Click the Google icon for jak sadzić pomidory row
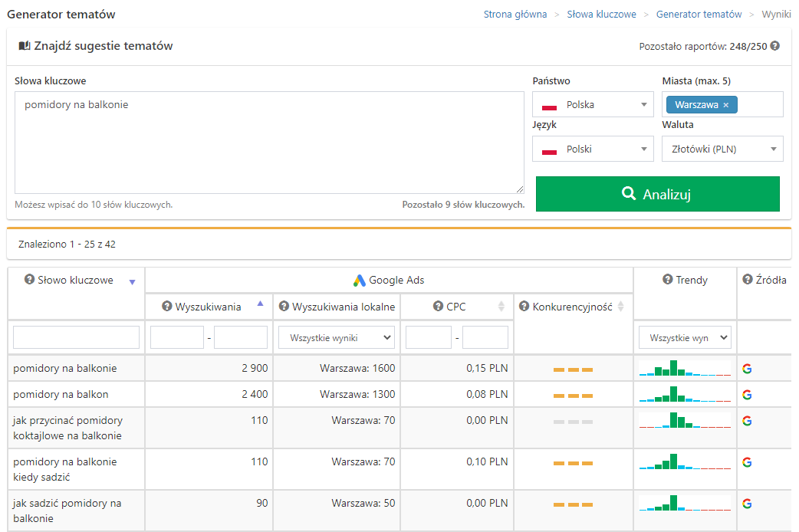The width and height of the screenshot is (799, 532). [747, 504]
